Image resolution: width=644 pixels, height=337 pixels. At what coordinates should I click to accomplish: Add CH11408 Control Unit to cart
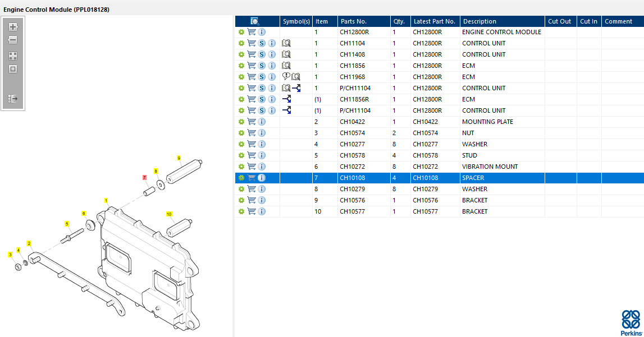tap(252, 54)
